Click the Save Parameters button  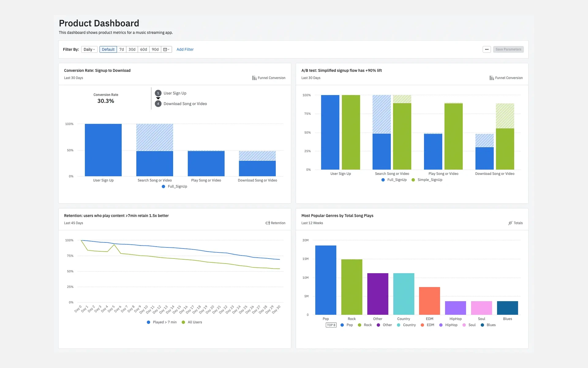point(508,49)
